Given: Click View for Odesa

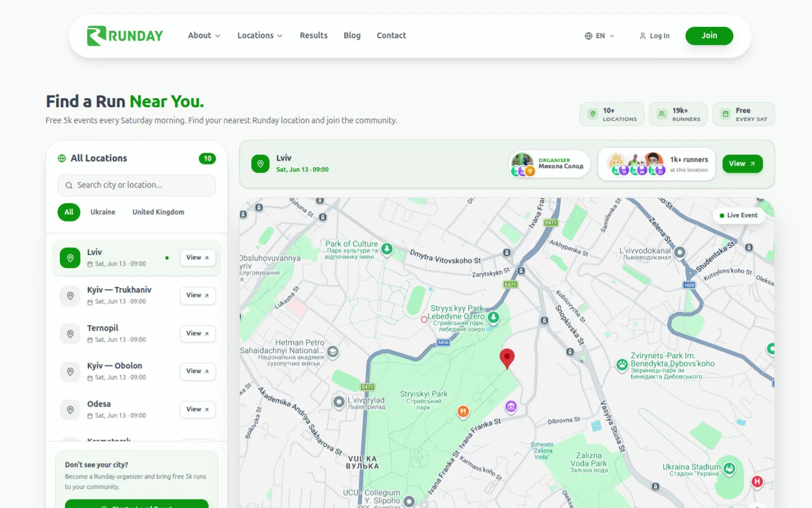Looking at the screenshot, I should [197, 409].
